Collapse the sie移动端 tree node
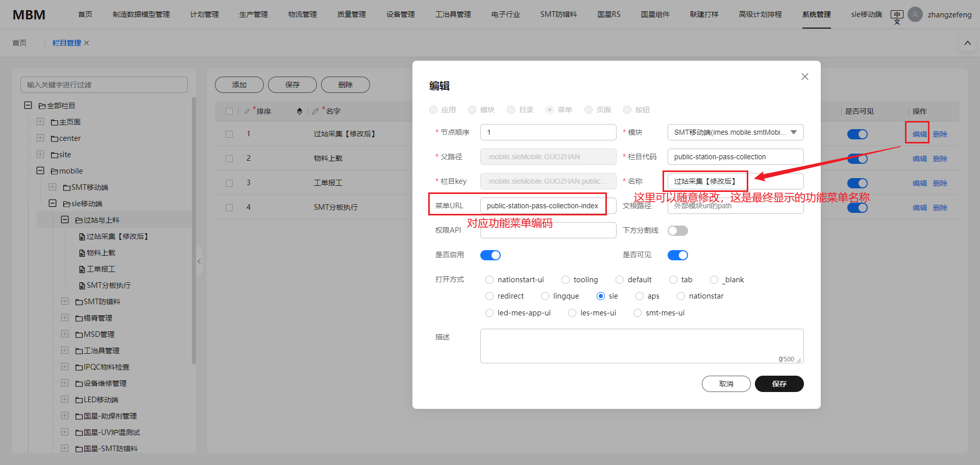Viewport: 980px width, 465px height. coord(53,203)
